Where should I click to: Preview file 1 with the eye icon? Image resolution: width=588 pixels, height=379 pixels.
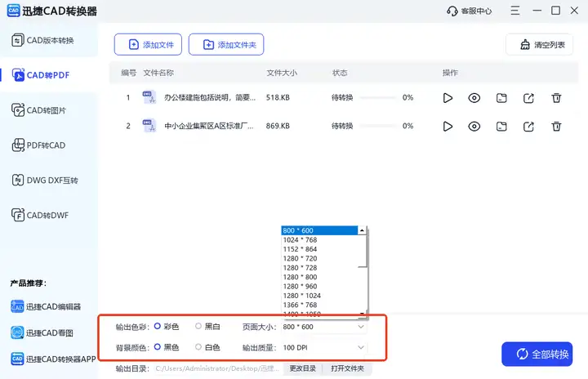(474, 98)
